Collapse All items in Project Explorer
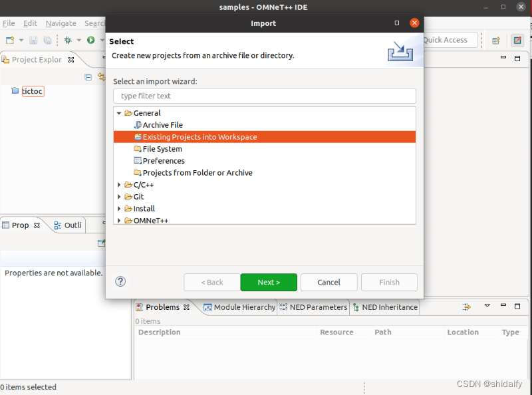The height and width of the screenshot is (395, 532). coord(88,77)
